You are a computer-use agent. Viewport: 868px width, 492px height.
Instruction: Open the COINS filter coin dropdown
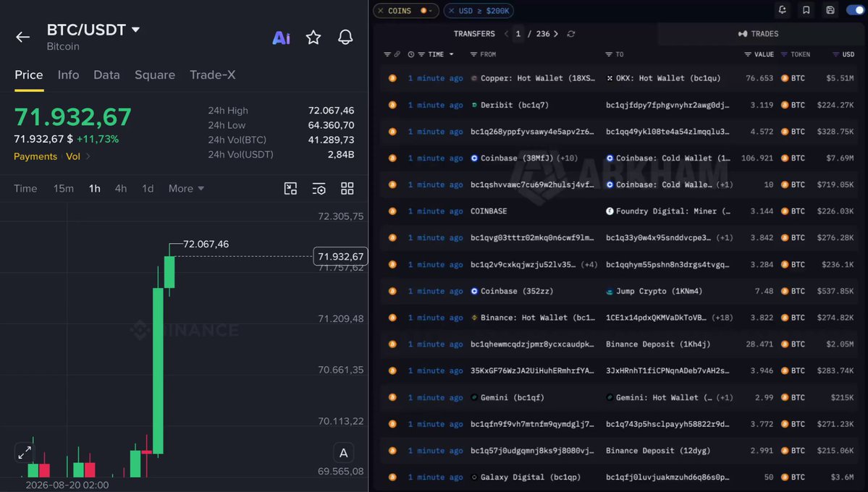426,11
